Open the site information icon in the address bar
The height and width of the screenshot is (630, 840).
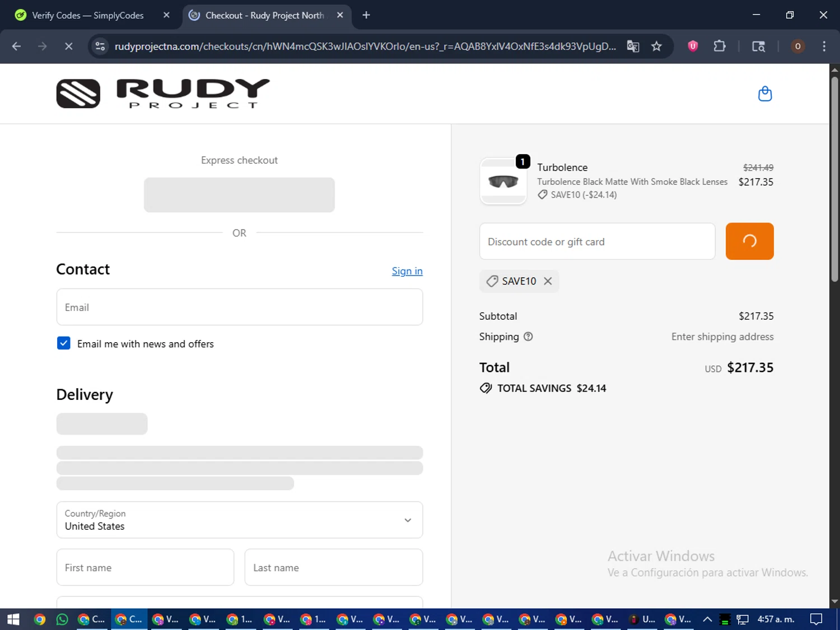click(x=100, y=46)
